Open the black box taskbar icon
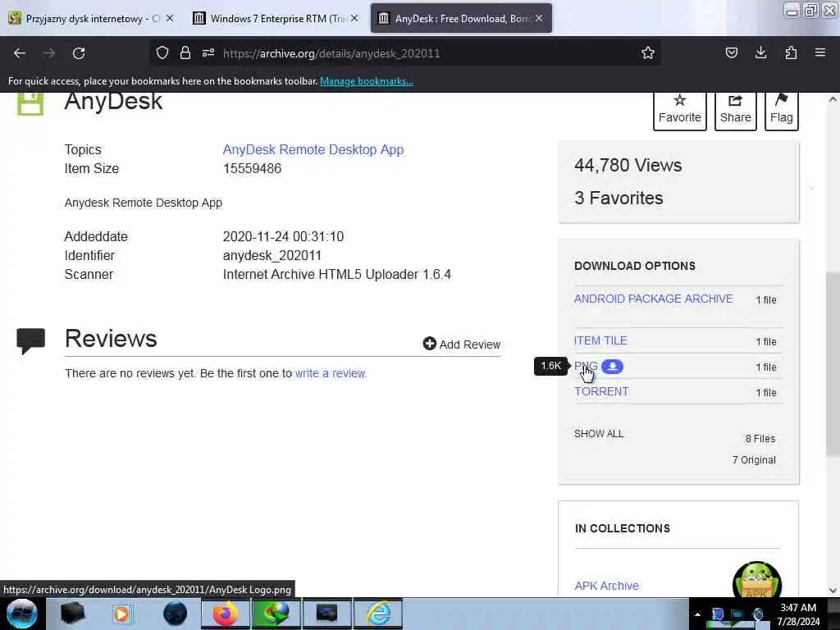The height and width of the screenshot is (630, 840). tap(72, 614)
